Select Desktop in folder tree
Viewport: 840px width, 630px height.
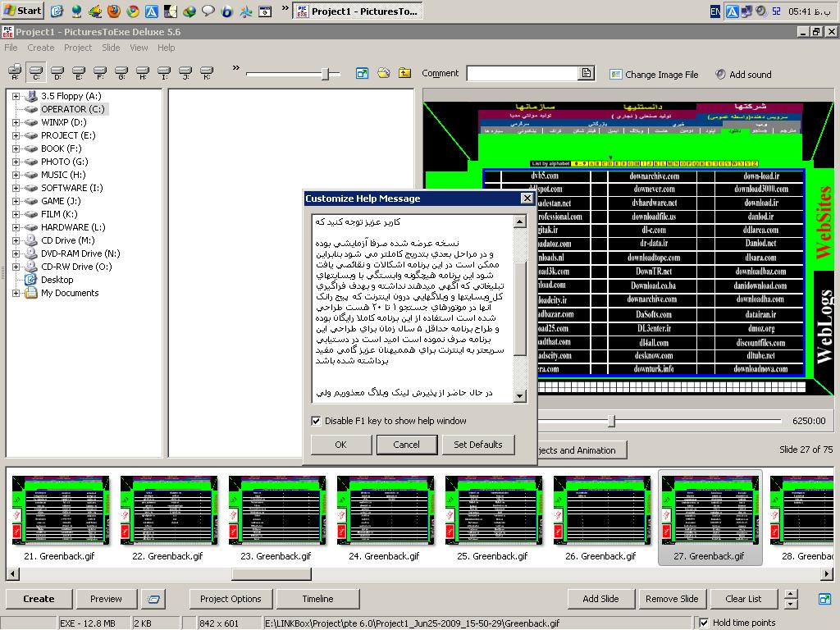(57, 280)
